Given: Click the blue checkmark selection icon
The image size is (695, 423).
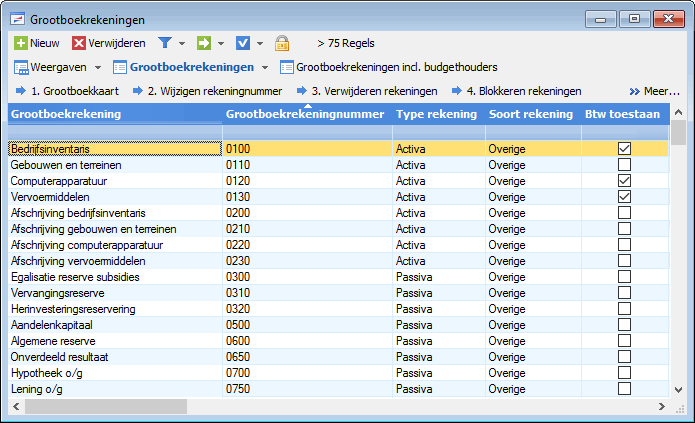Looking at the screenshot, I should click(243, 43).
